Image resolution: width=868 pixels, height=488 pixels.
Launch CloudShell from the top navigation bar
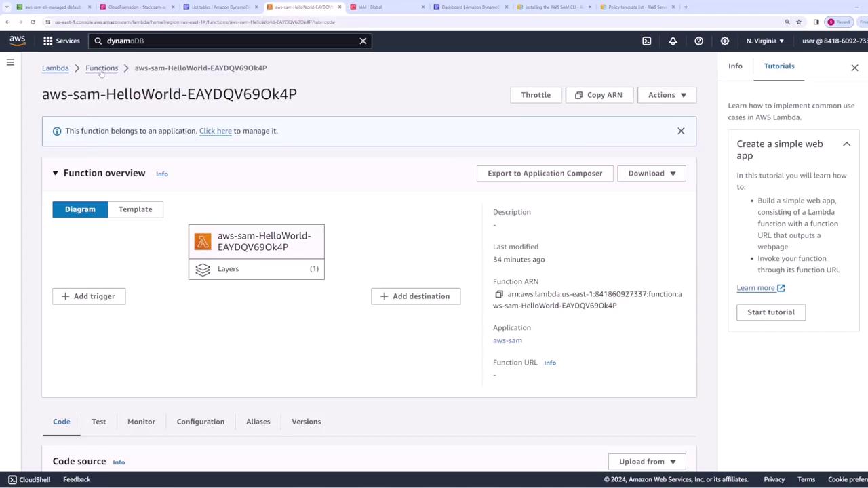pos(647,41)
